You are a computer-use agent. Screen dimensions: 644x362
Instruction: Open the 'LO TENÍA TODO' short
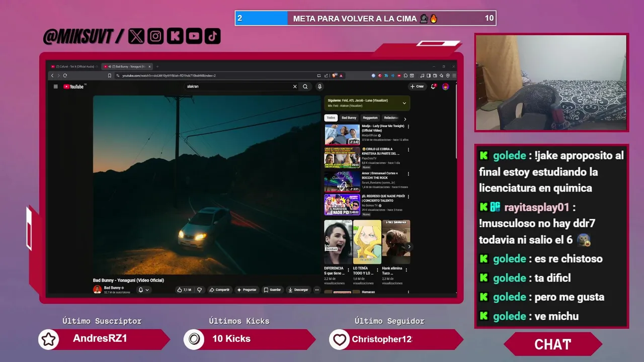[367, 242]
